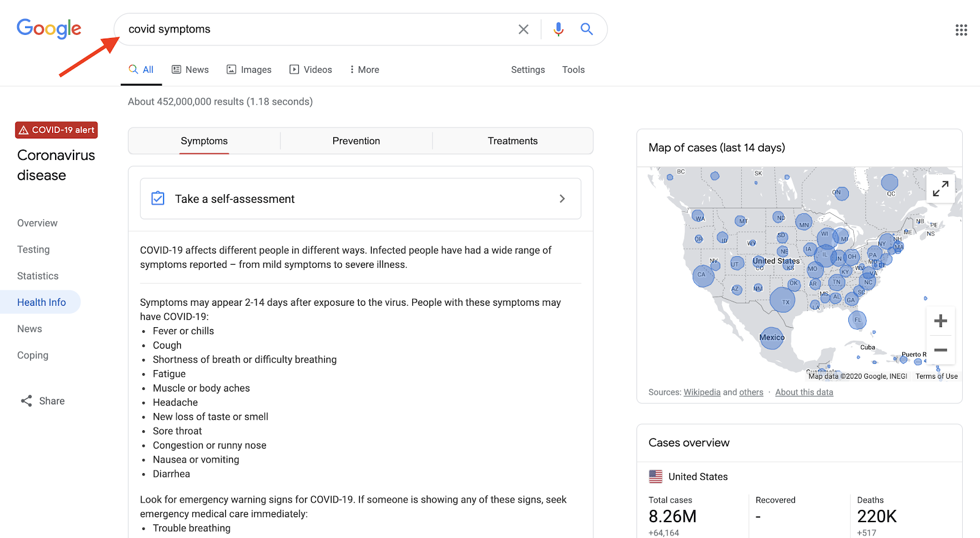Open the Google apps grid
Viewport: 980px width, 538px height.
(x=961, y=30)
